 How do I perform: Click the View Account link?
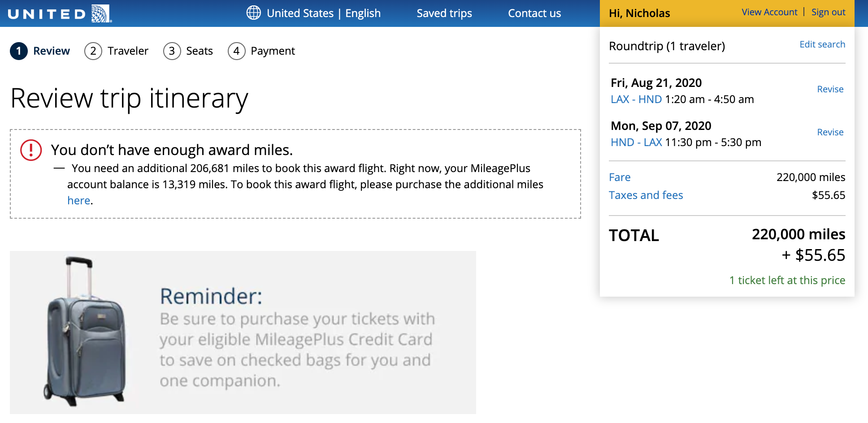point(769,12)
